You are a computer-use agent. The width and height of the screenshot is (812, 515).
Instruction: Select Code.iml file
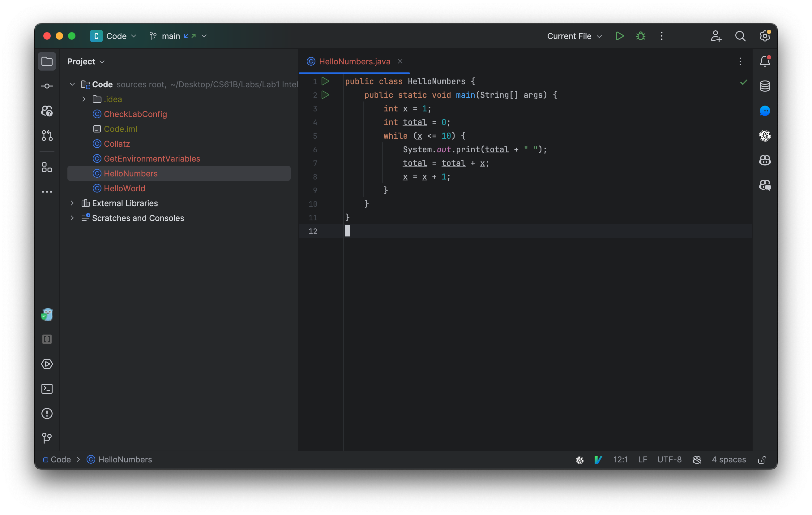click(x=120, y=129)
